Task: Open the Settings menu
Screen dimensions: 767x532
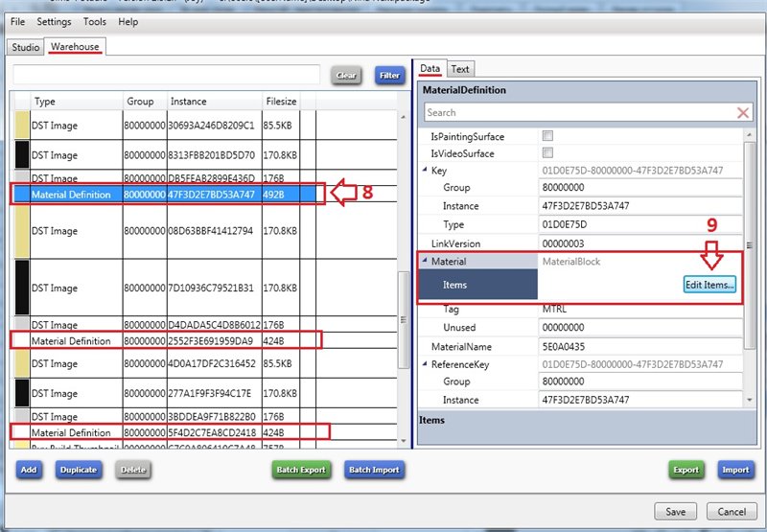Action: [54, 21]
